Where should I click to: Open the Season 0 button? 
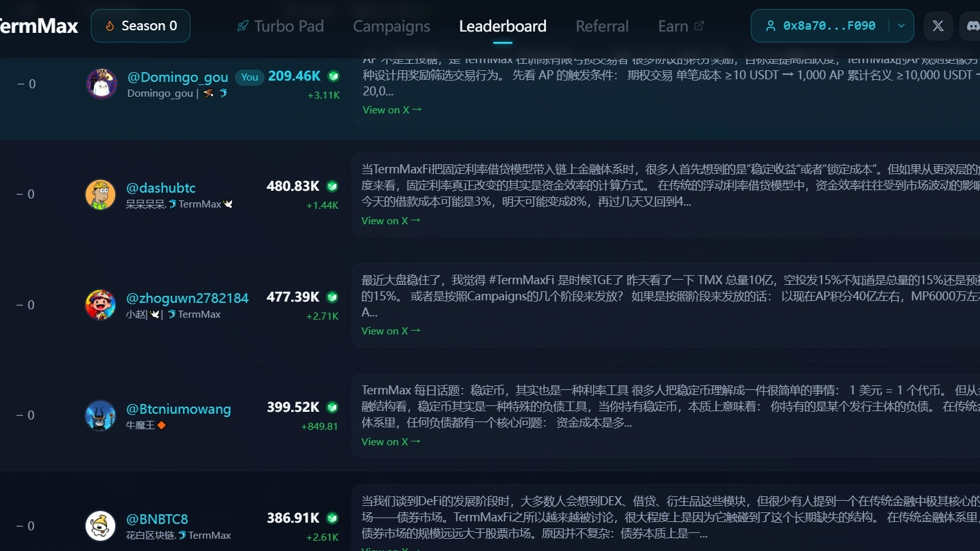(x=140, y=26)
